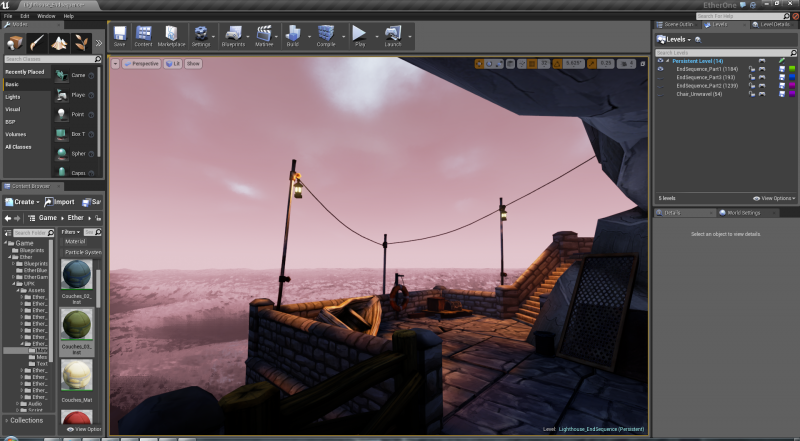Click the Lit view mode button
The width and height of the screenshot is (800, 441).
172,63
